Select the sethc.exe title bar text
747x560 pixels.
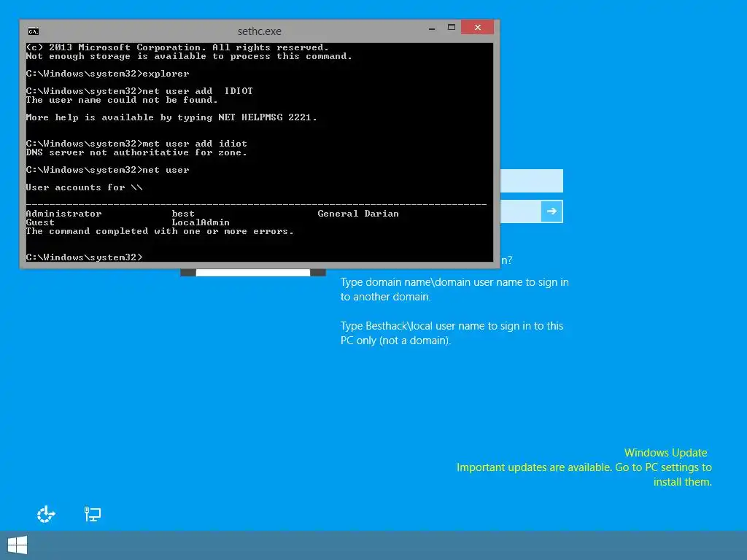point(260,31)
